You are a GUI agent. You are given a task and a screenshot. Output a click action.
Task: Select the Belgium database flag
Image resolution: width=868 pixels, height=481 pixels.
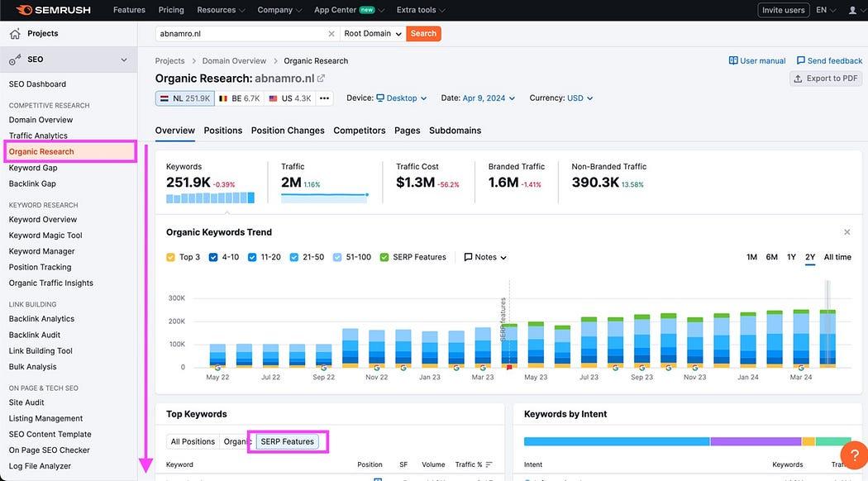223,98
